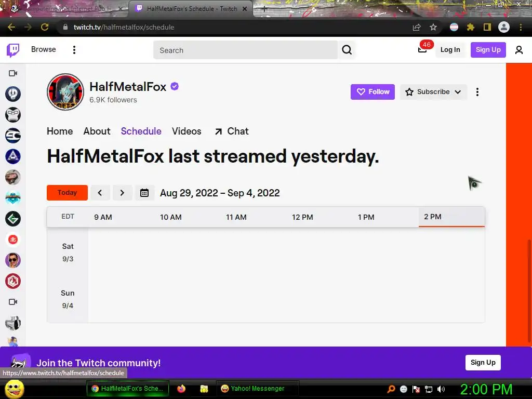This screenshot has width=532, height=399.
Task: Open the blue triangle logo channel in sidebar
Action: click(13, 156)
